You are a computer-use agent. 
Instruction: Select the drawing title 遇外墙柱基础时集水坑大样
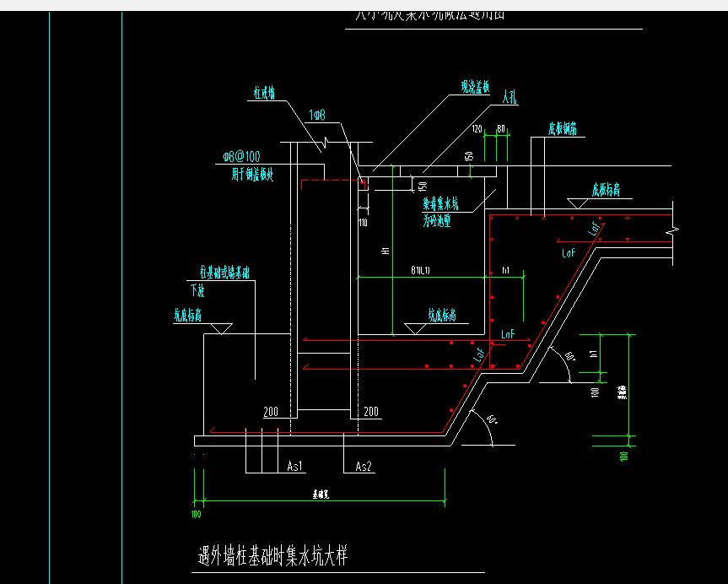272,555
